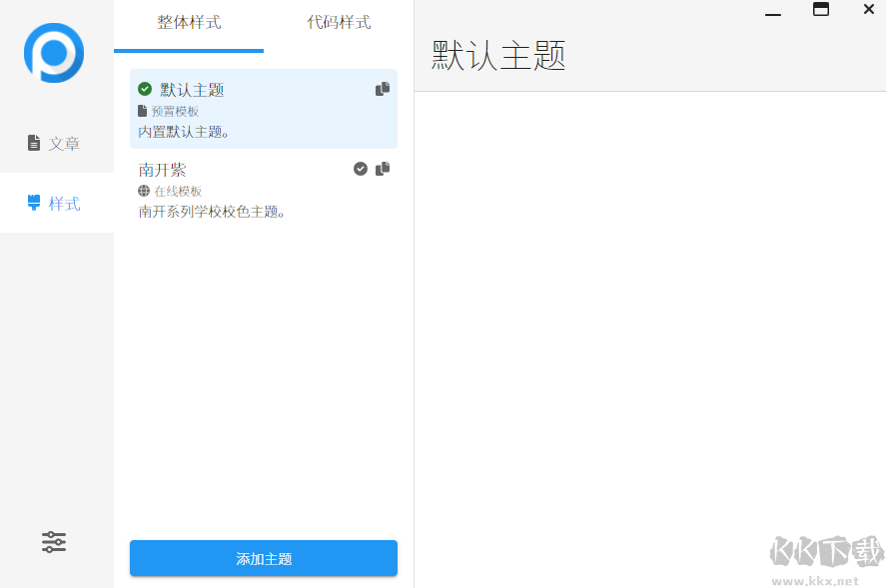Click the 预置模板 file icon under 默认主题
This screenshot has width=886, height=588.
click(143, 111)
